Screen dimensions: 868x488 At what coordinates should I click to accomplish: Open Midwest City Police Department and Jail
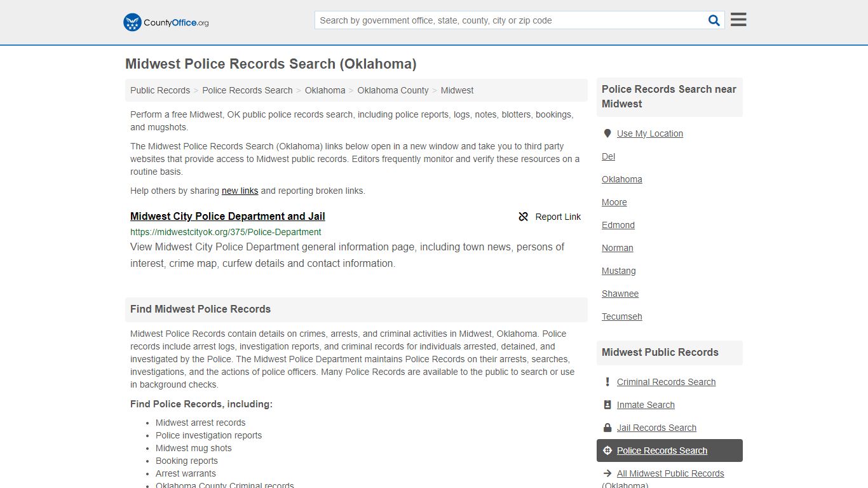pos(227,216)
